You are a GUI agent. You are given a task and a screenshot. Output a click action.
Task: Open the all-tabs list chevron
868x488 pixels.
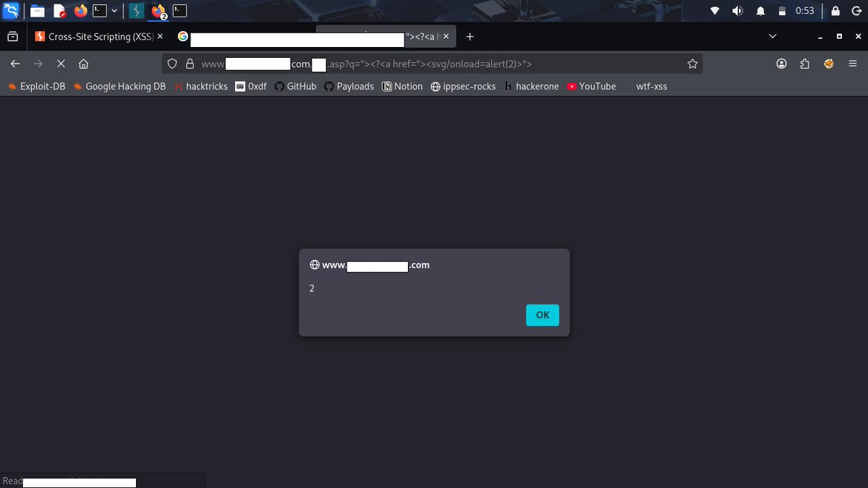coord(773,36)
